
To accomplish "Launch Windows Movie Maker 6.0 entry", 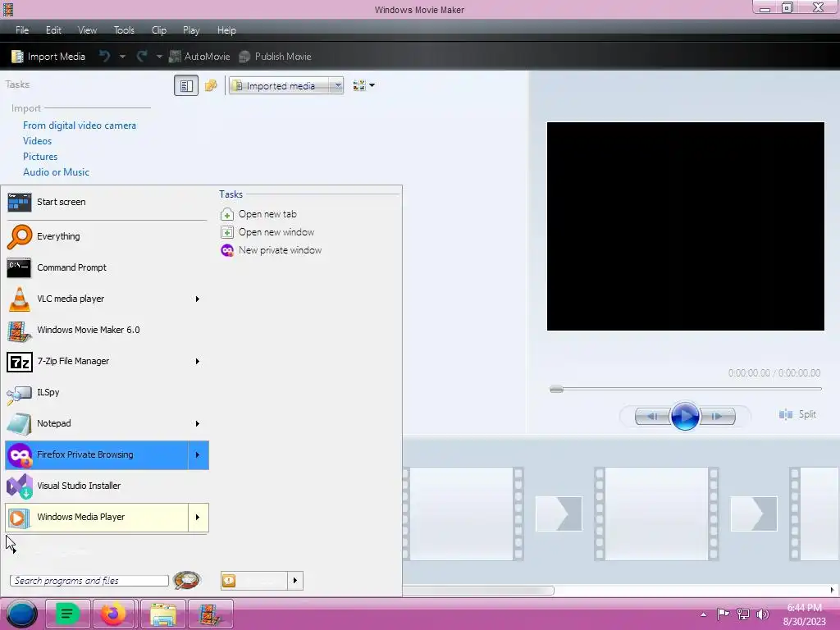I will [106, 330].
